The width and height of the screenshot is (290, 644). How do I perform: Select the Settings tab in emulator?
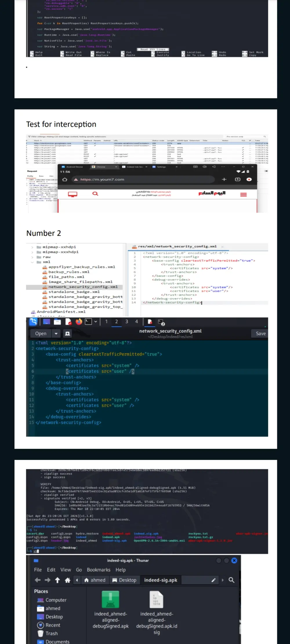[x=165, y=167]
